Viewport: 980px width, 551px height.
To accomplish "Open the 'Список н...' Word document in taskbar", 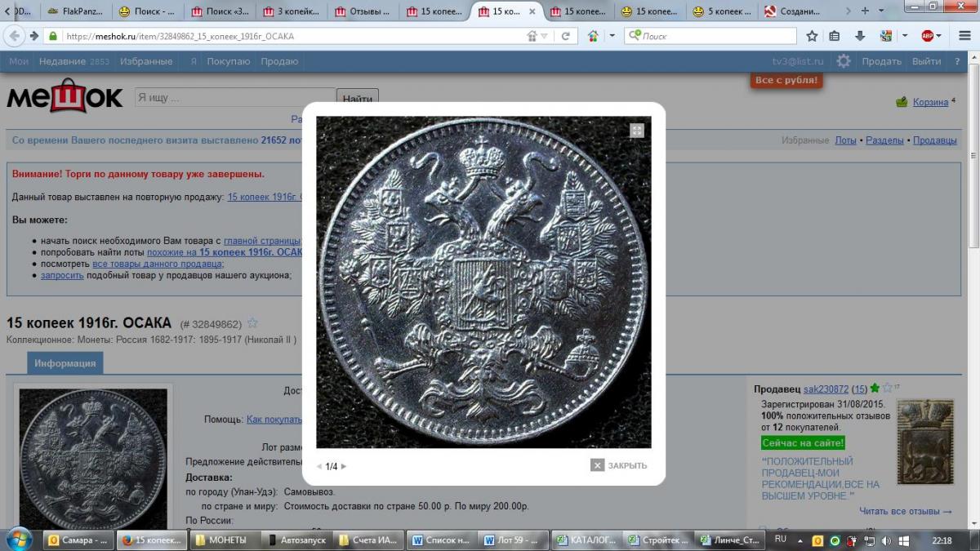I will (x=442, y=540).
